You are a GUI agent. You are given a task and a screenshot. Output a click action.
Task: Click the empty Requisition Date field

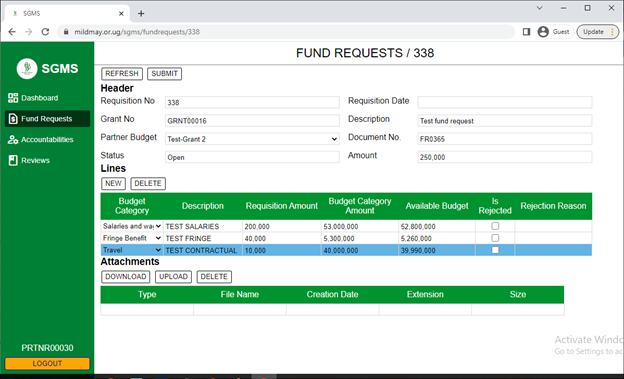[505, 102]
